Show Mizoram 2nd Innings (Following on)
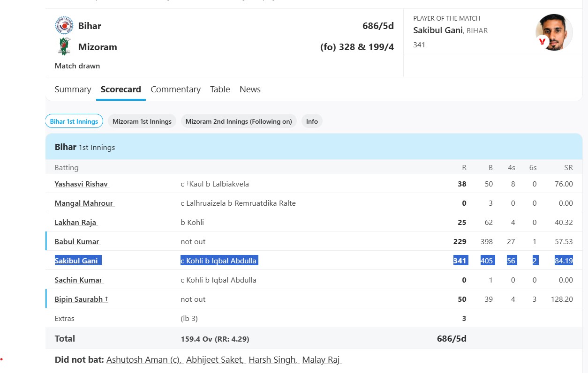Viewport: 588px width, 373px height. pyautogui.click(x=239, y=121)
